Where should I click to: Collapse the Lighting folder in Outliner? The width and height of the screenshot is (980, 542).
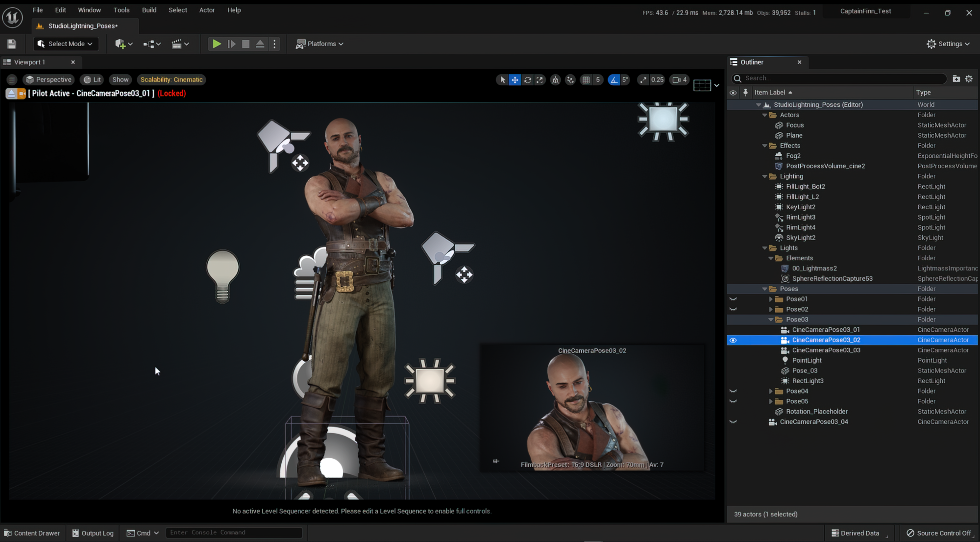[x=764, y=176]
